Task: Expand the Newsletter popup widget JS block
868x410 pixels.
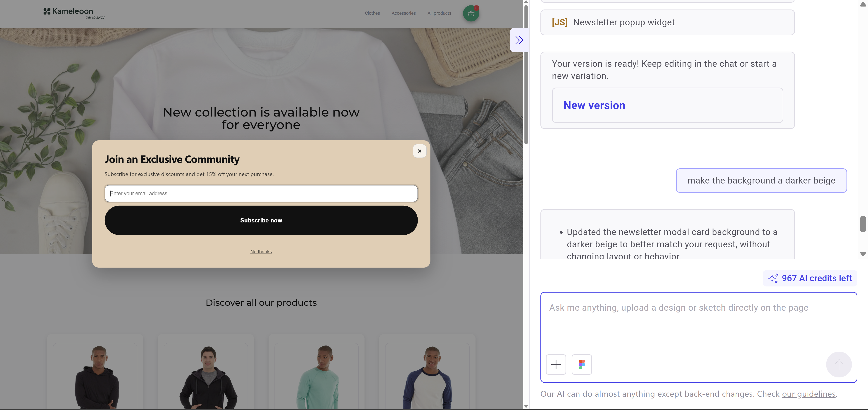Action: click(x=667, y=22)
